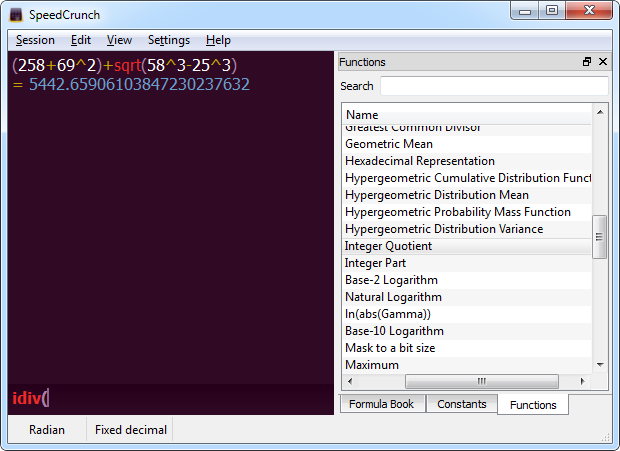Select the Integer Part function
Screen dimensions: 620x451
[x=467, y=263]
